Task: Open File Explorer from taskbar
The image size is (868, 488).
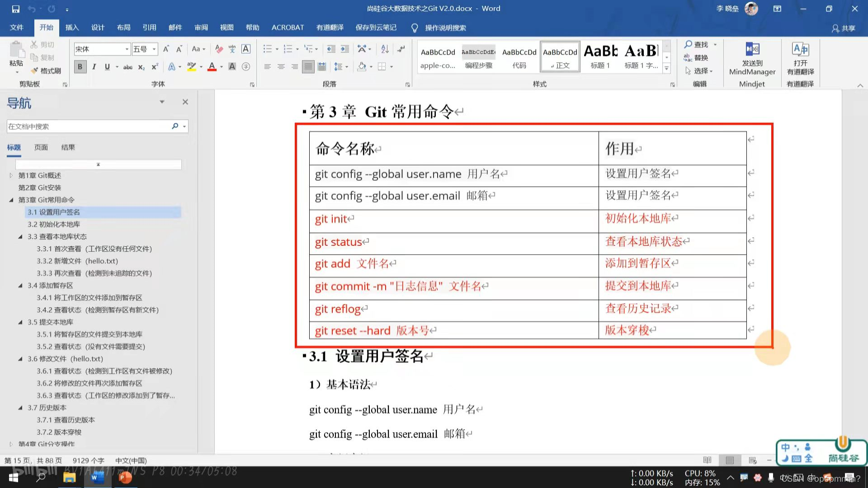Action: coord(69,477)
